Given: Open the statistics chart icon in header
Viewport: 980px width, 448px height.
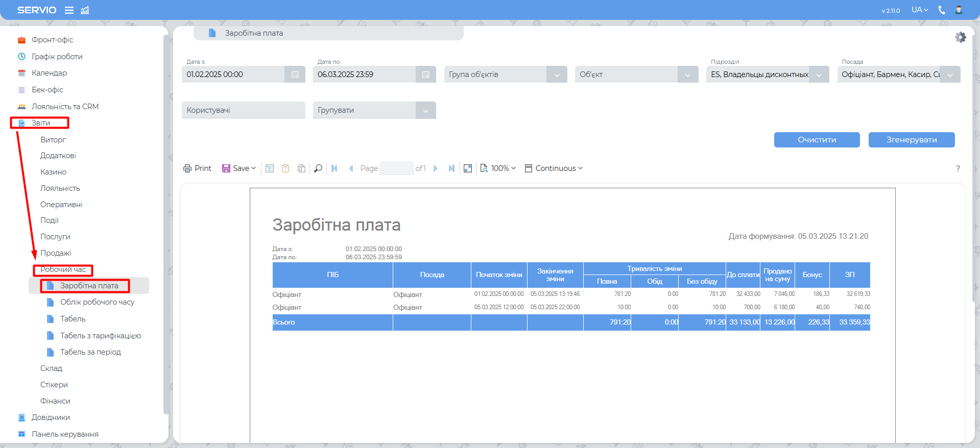Looking at the screenshot, I should (85, 10).
